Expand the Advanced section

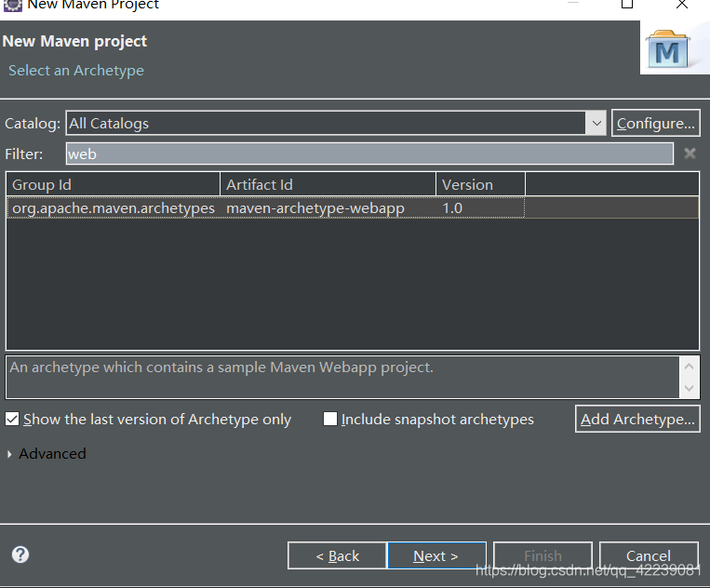(9, 454)
